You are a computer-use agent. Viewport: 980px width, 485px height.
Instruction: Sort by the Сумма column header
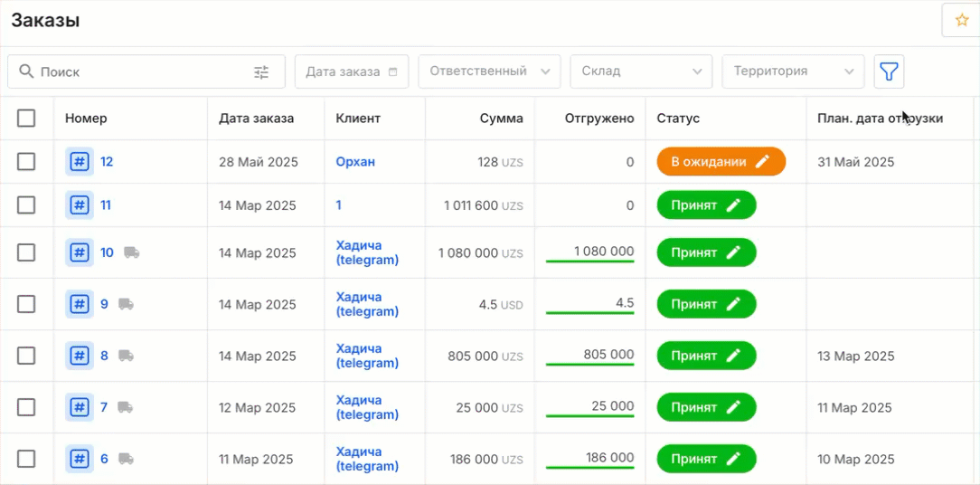(x=501, y=119)
